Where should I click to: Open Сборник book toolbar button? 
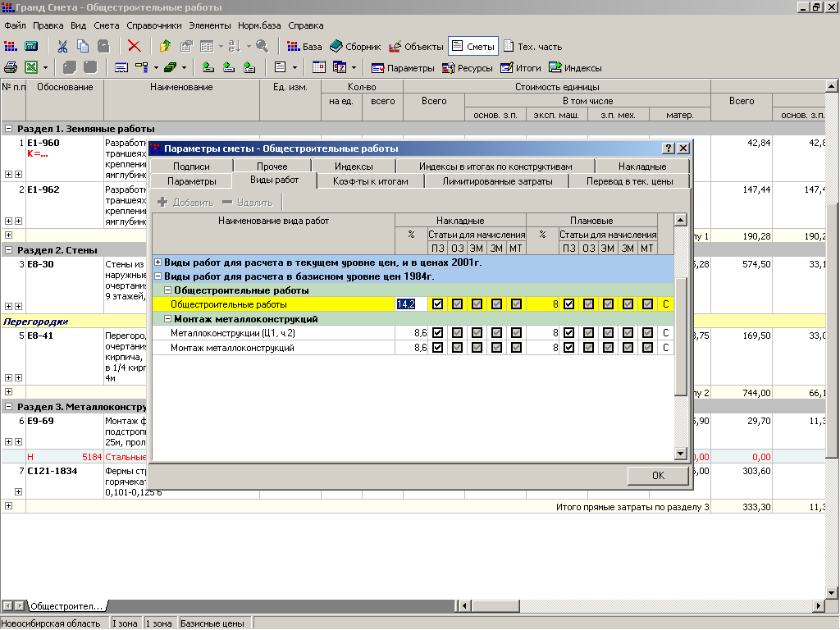tap(355, 47)
